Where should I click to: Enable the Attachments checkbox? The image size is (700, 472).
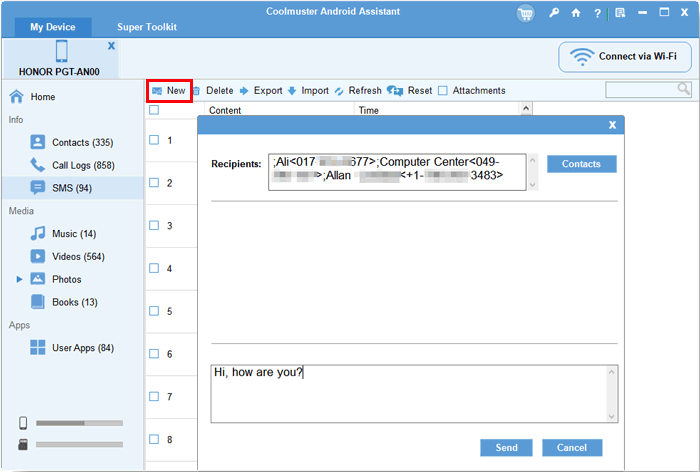tap(443, 91)
